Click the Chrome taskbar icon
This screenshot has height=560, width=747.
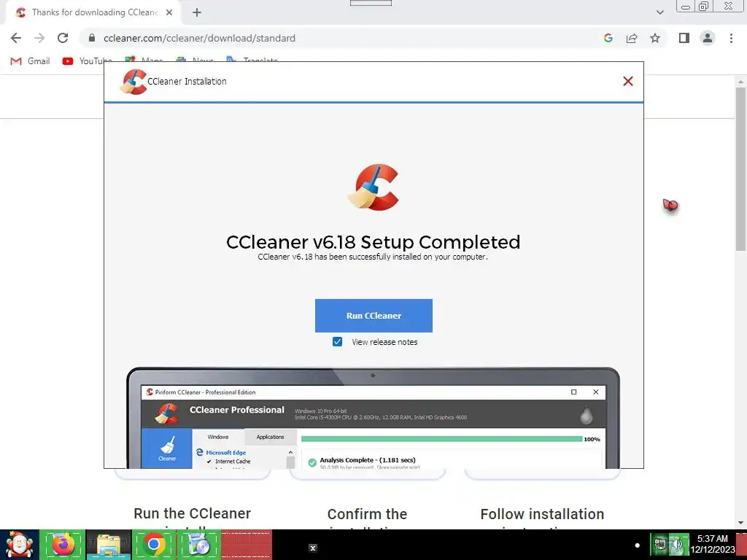154,545
